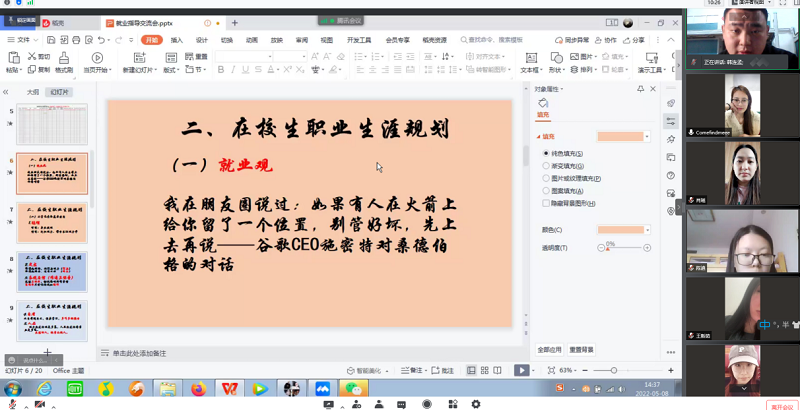
Task: Open Firefox from the taskbar
Action: [198, 389]
